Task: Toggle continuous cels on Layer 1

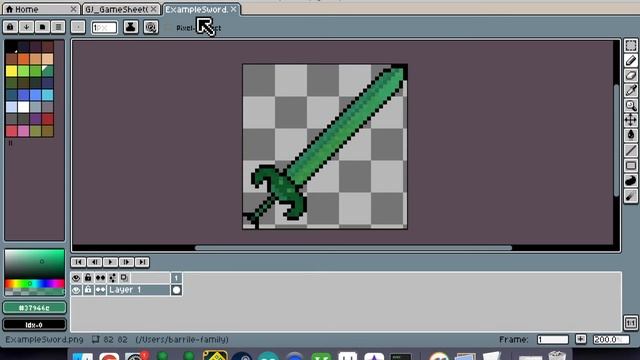Action: [100, 290]
